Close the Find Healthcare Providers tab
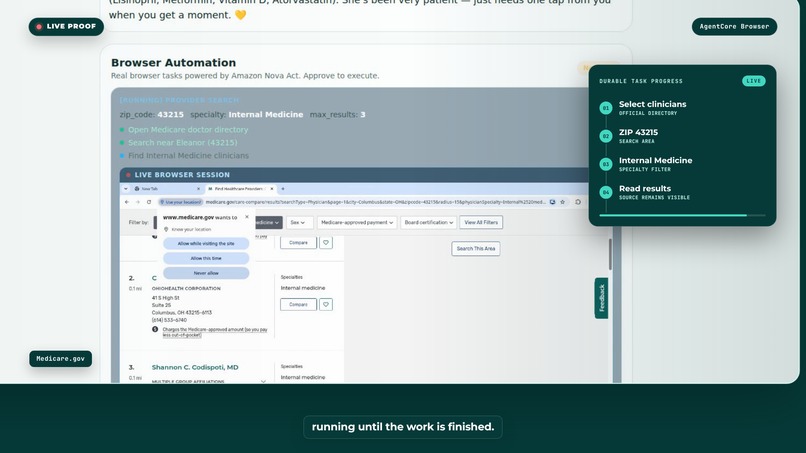This screenshot has width=806, height=453. coord(272,189)
